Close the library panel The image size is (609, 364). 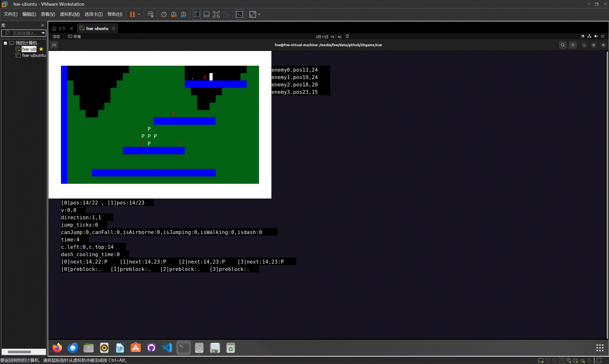point(42,25)
